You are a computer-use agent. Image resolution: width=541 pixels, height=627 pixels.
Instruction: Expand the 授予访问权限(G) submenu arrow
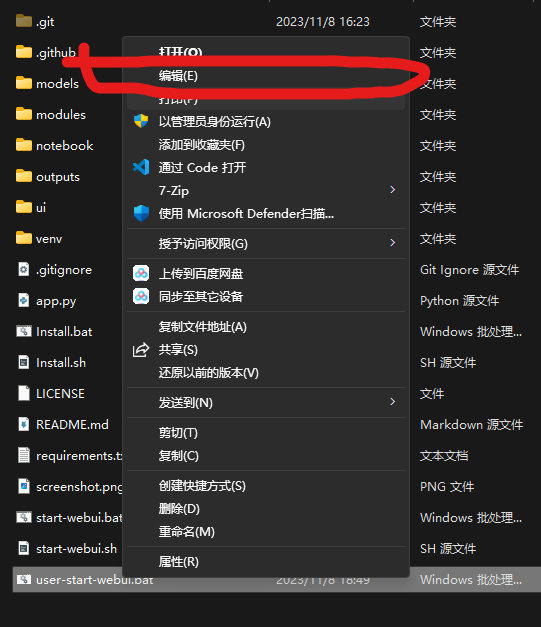pos(393,243)
